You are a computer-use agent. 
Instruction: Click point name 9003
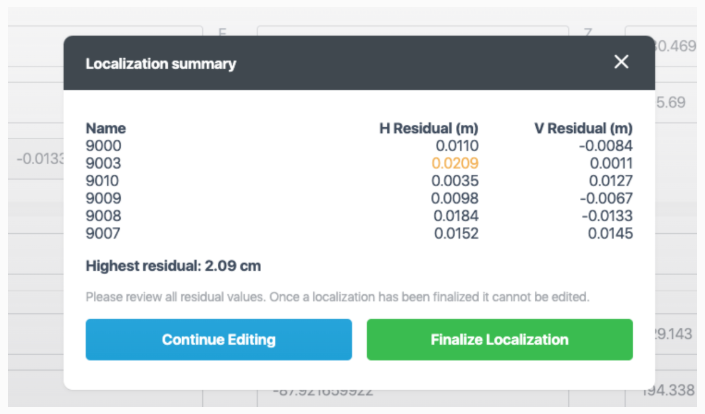103,163
